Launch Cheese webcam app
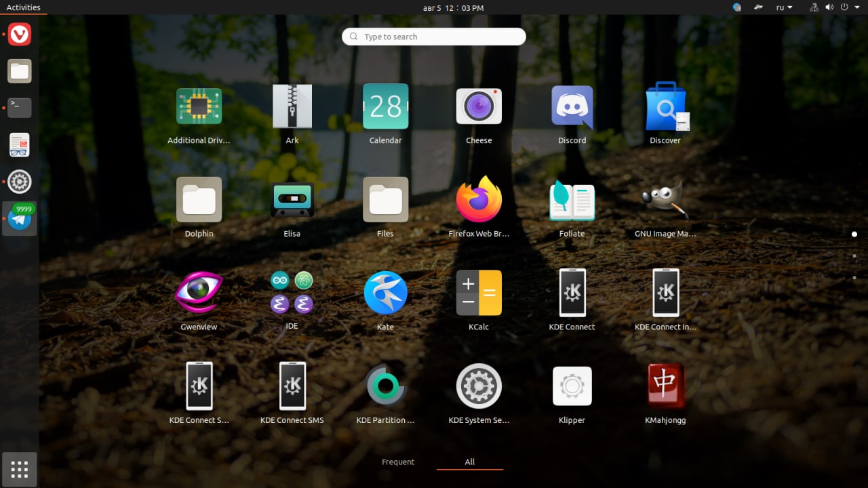868x488 pixels. click(479, 113)
